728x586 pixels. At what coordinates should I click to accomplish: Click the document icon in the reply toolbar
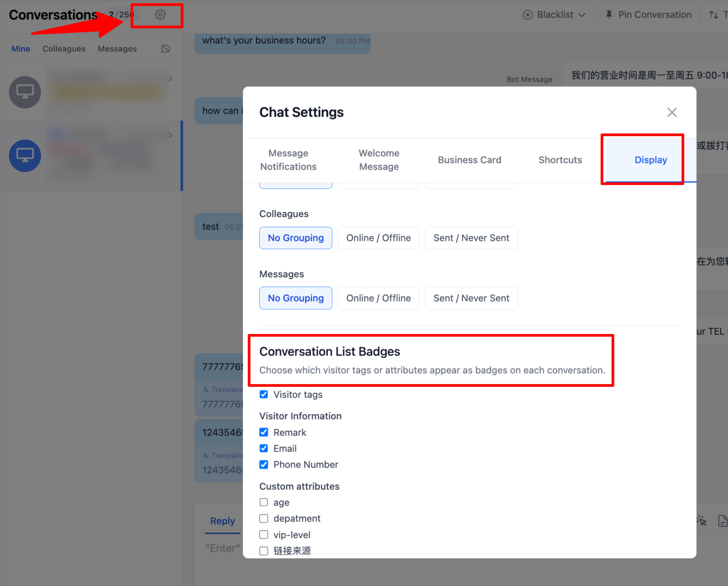coord(723,521)
